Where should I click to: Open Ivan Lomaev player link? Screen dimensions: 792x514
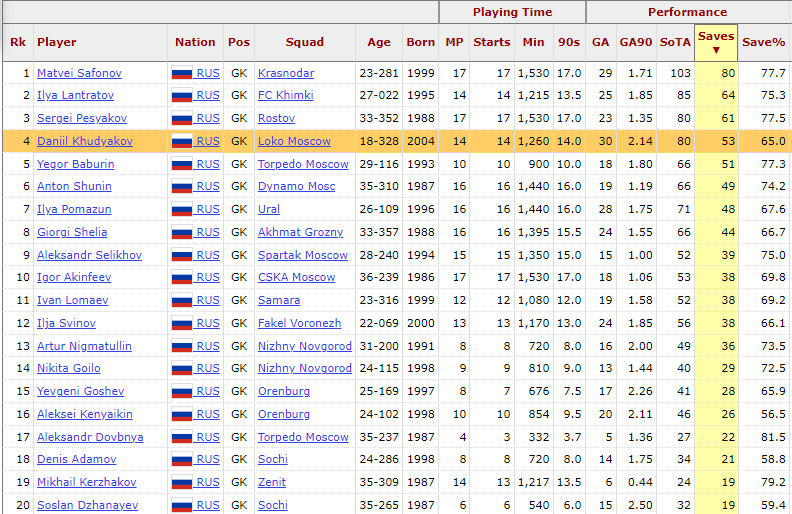pyautogui.click(x=73, y=300)
